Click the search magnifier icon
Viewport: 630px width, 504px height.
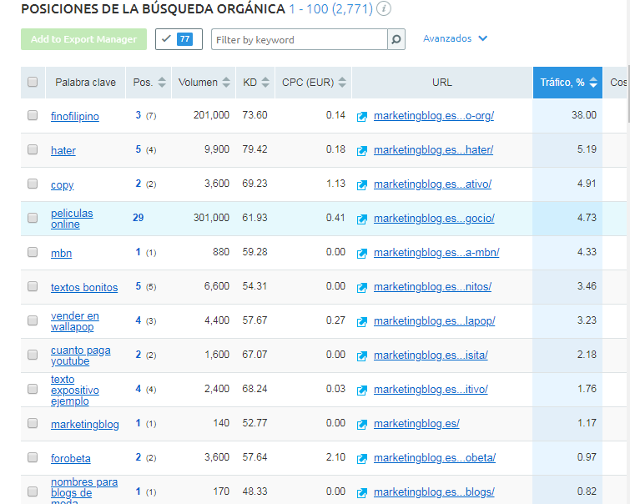[x=396, y=39]
